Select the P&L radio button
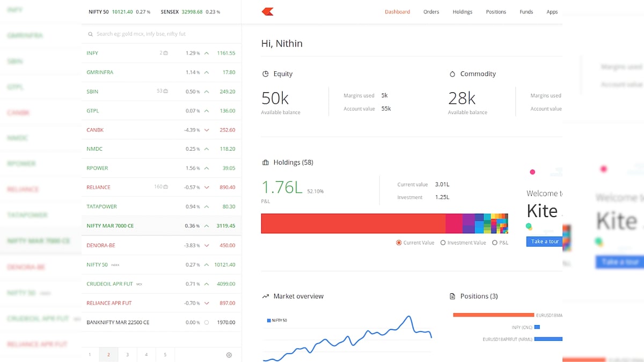 click(x=495, y=243)
